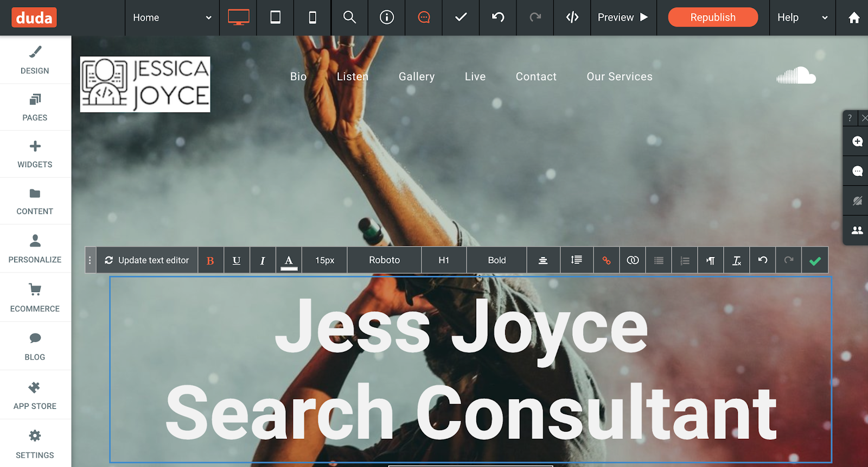Screen dimensions: 868x467
Task: Open the Personalize panel
Action: coord(35,248)
